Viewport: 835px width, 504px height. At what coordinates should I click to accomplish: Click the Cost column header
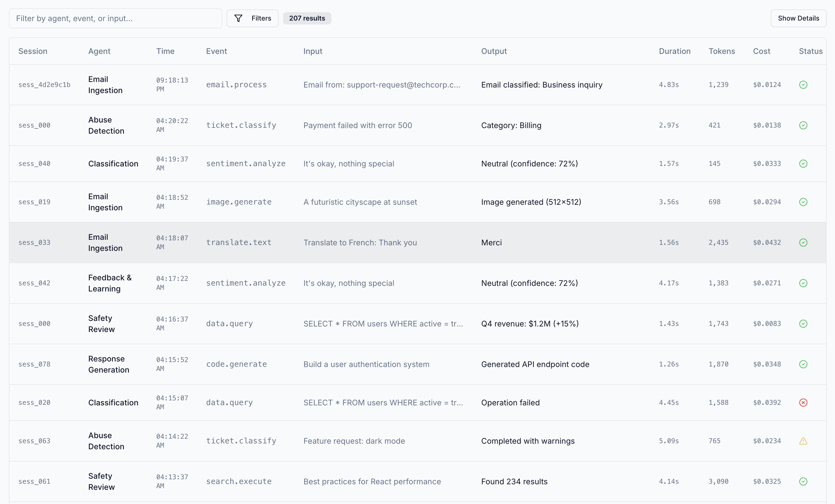pyautogui.click(x=761, y=51)
